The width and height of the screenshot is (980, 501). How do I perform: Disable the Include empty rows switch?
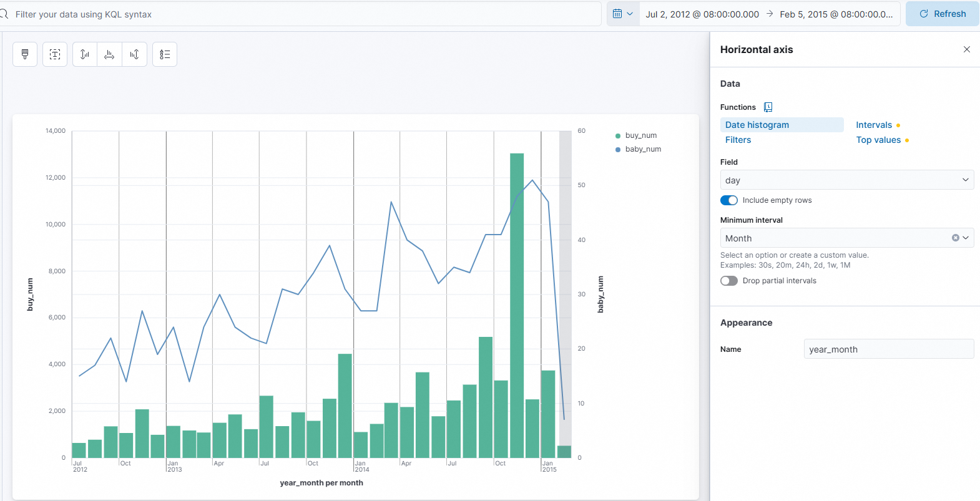pyautogui.click(x=728, y=200)
